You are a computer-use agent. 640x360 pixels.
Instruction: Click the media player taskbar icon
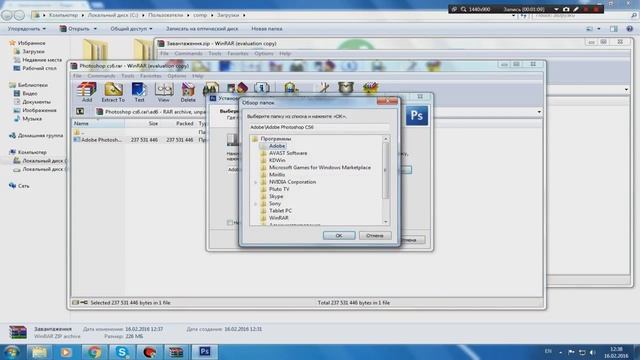[66, 352]
